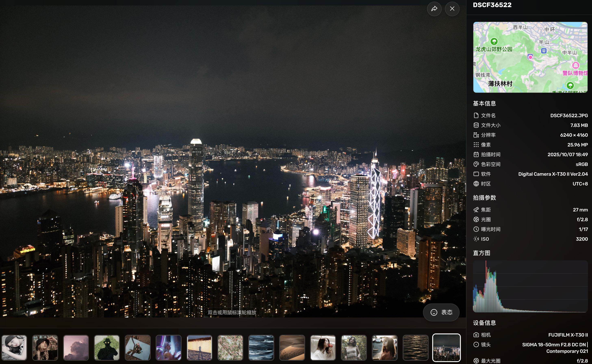
Task: Select the dried flowers on card thumbnail
Action: [x=138, y=348]
